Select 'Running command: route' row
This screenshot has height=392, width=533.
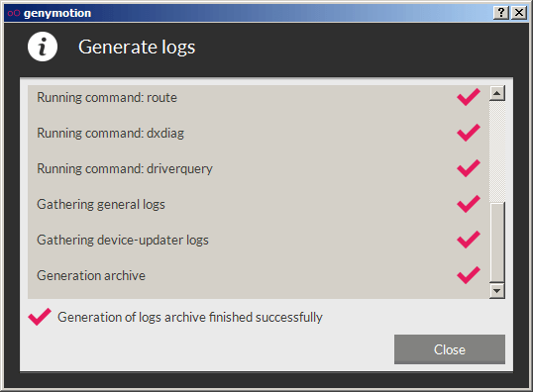click(258, 97)
